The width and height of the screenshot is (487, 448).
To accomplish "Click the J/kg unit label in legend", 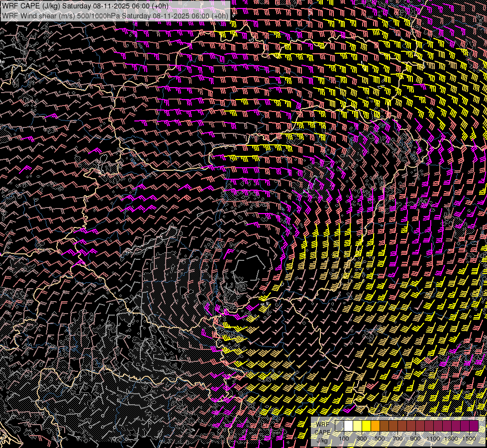I will pyautogui.click(x=322, y=440).
